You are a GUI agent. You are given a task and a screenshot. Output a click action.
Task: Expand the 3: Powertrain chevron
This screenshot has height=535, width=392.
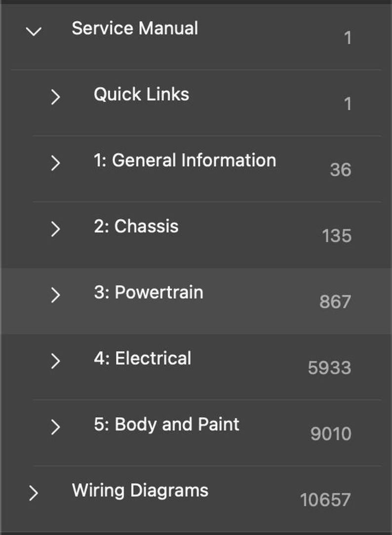(x=55, y=295)
